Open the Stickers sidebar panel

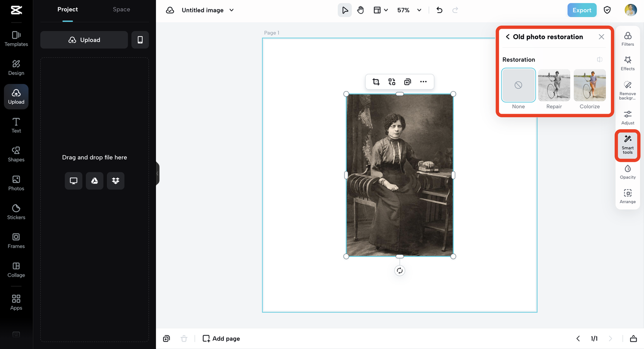[16, 212]
